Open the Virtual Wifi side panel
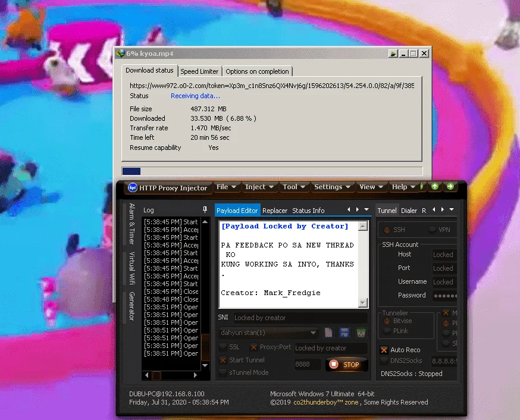Viewport: 520px width, 420px height. click(131, 268)
